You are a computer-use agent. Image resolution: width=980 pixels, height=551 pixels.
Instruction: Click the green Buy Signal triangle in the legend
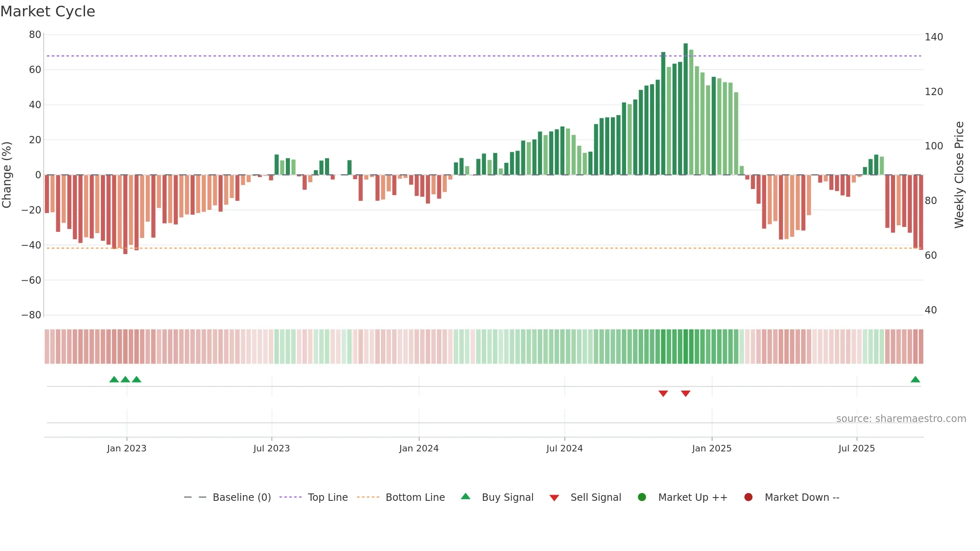[x=465, y=497]
